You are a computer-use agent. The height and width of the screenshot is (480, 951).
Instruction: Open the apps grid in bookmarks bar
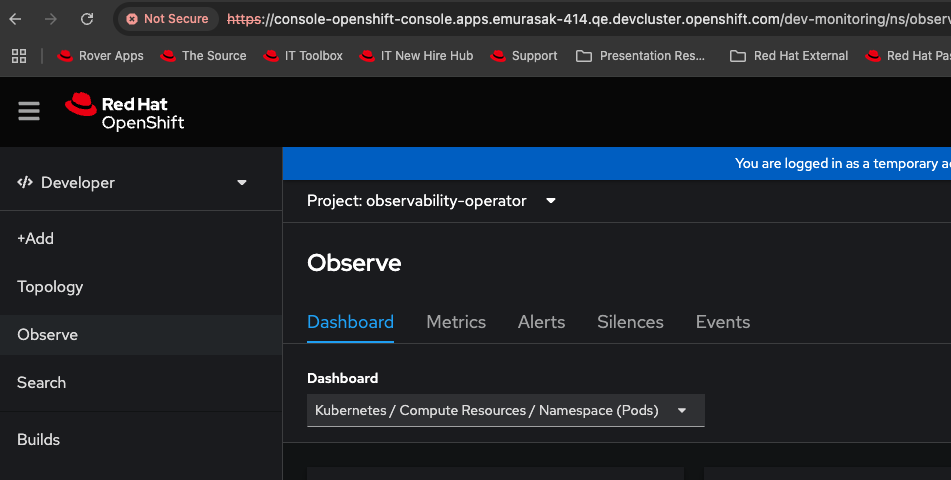click(x=19, y=56)
